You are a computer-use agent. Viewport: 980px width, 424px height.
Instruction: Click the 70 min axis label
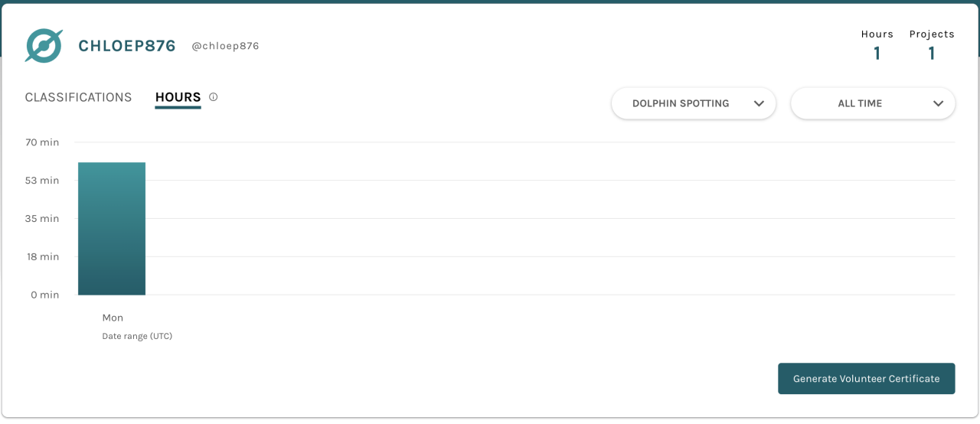(42, 142)
